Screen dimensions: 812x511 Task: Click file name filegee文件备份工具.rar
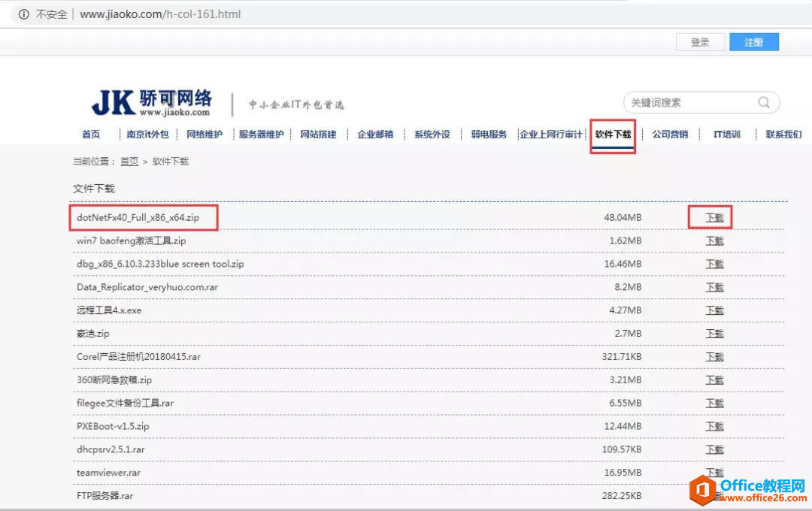click(x=125, y=403)
